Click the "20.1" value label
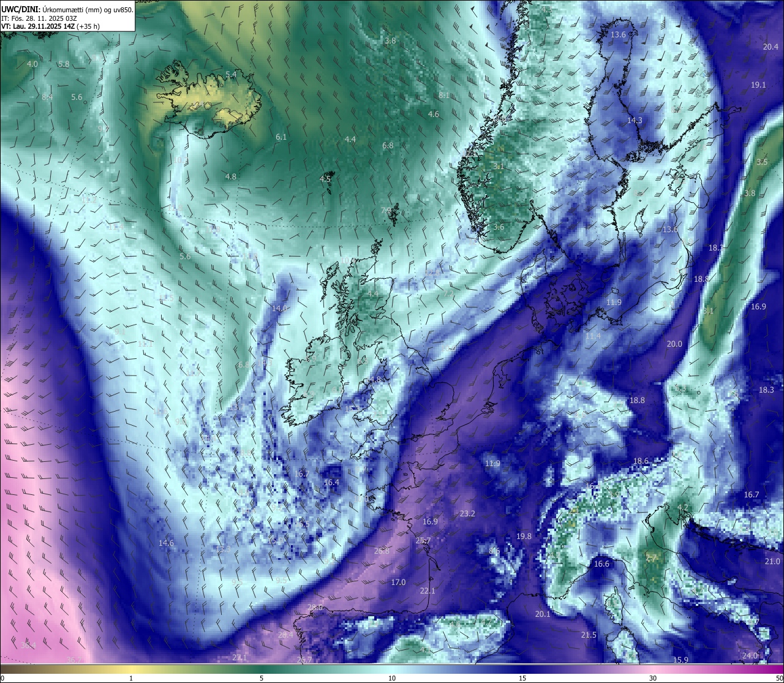The width and height of the screenshot is (784, 683). coord(543,614)
